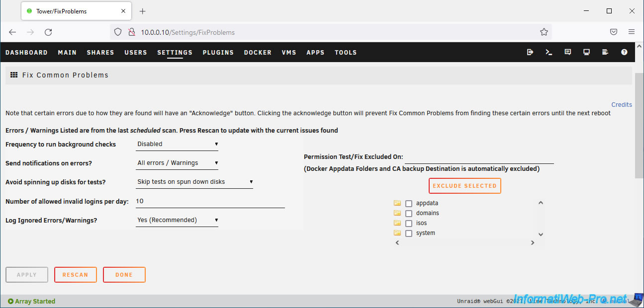Bookmark this page with the star icon

click(x=544, y=32)
